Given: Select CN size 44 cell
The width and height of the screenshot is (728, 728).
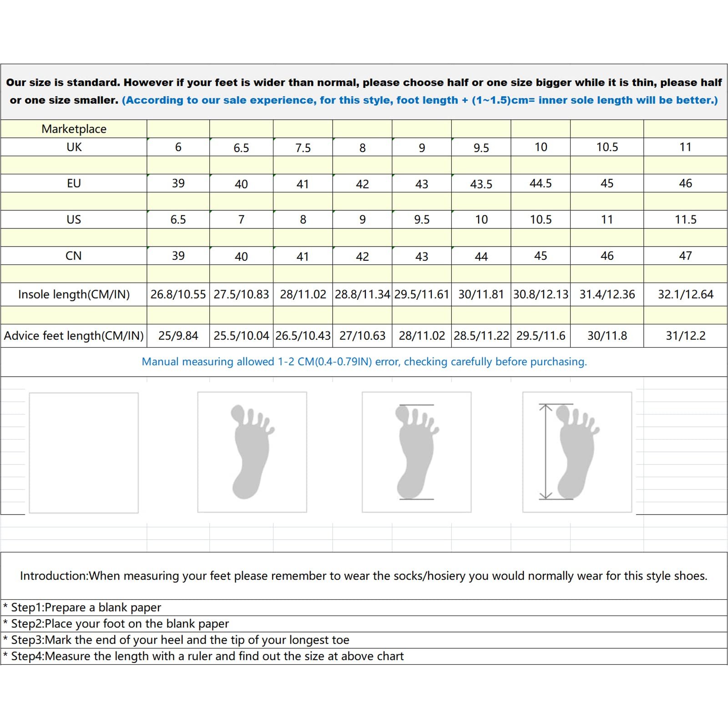Looking at the screenshot, I should (481, 256).
